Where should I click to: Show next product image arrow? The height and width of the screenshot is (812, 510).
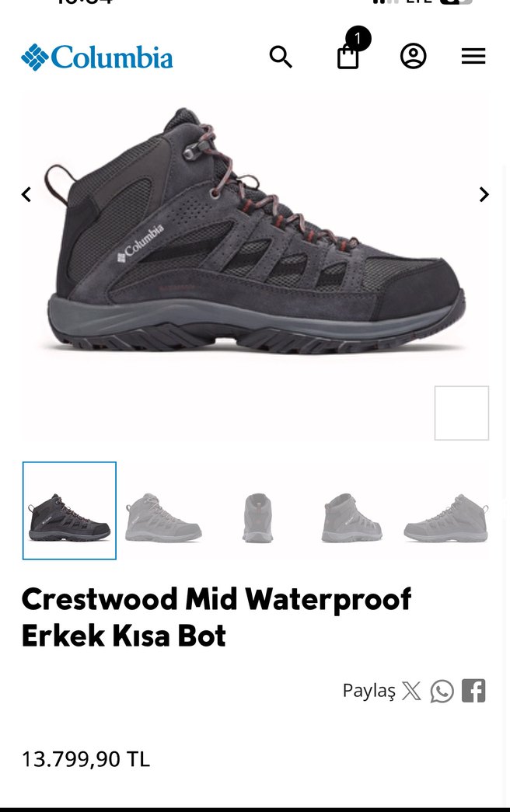pos(484,195)
